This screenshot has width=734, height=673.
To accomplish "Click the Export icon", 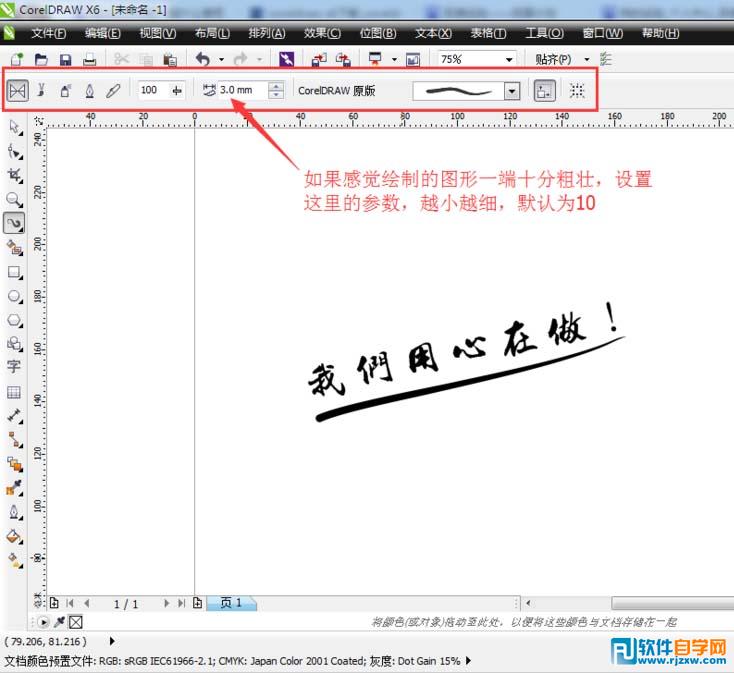I will point(343,59).
